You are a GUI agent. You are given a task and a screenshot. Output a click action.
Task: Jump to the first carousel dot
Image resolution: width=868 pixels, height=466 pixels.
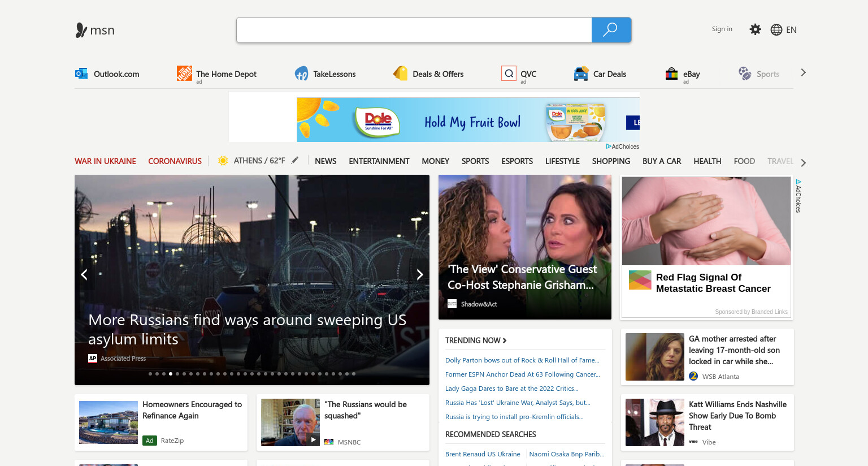tap(150, 374)
